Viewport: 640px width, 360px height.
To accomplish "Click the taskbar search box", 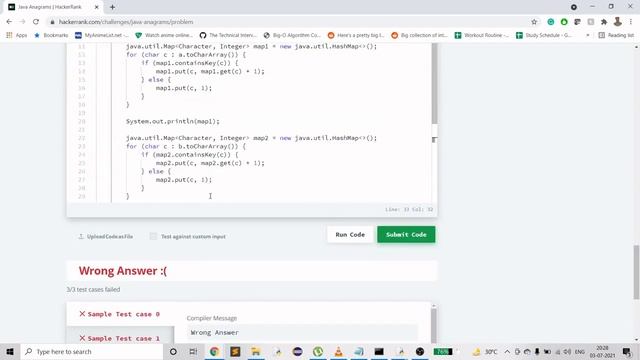I will click(91, 351).
